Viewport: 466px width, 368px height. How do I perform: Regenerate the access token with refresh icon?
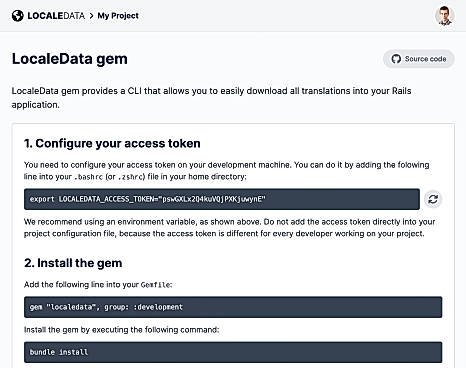tap(433, 199)
